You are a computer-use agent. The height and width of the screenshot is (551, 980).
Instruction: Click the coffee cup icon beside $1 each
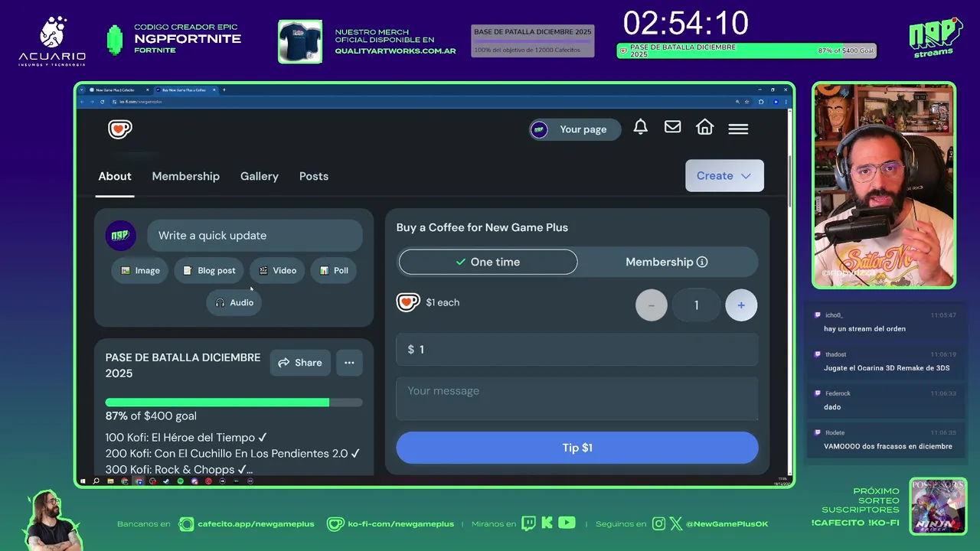tap(408, 302)
